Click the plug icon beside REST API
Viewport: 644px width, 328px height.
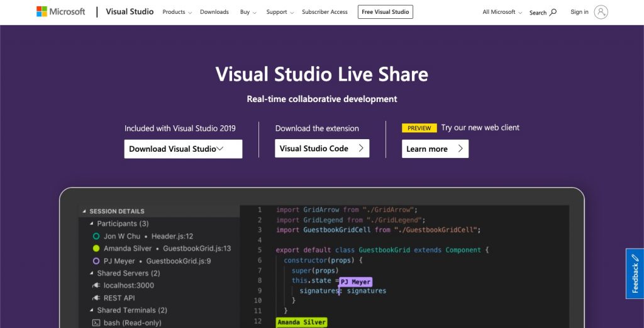(96, 298)
